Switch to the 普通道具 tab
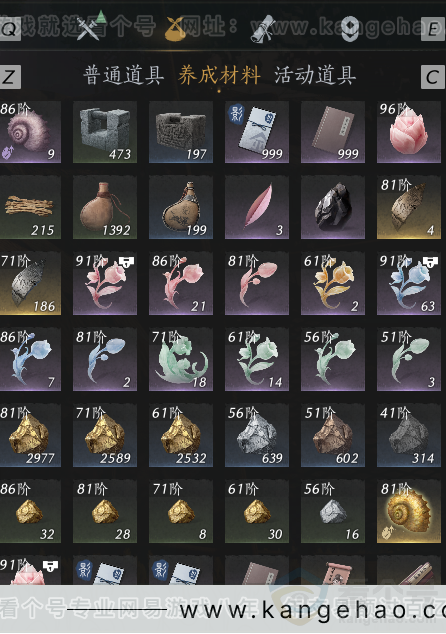Screen dimensions: 446x634 [123, 76]
